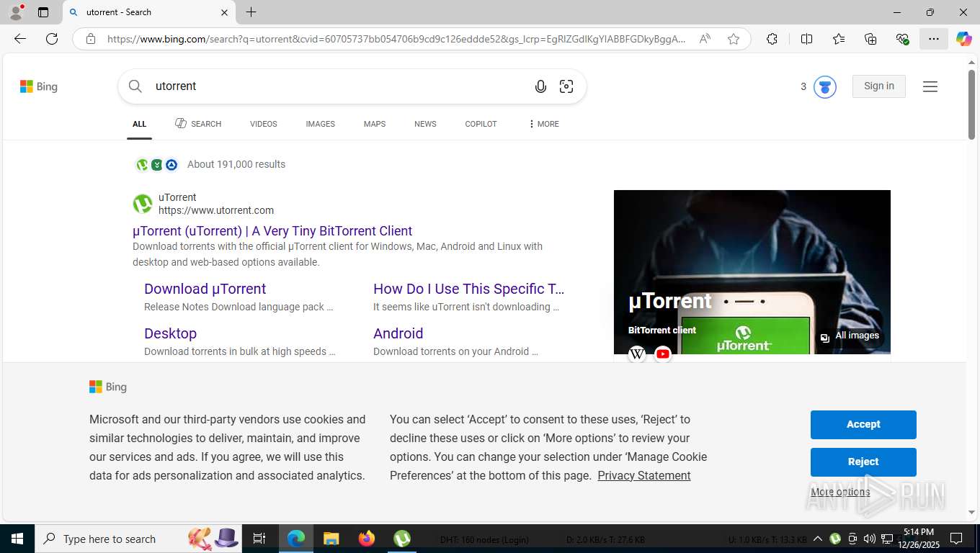Click the All images button
980x553 pixels.
[850, 336]
